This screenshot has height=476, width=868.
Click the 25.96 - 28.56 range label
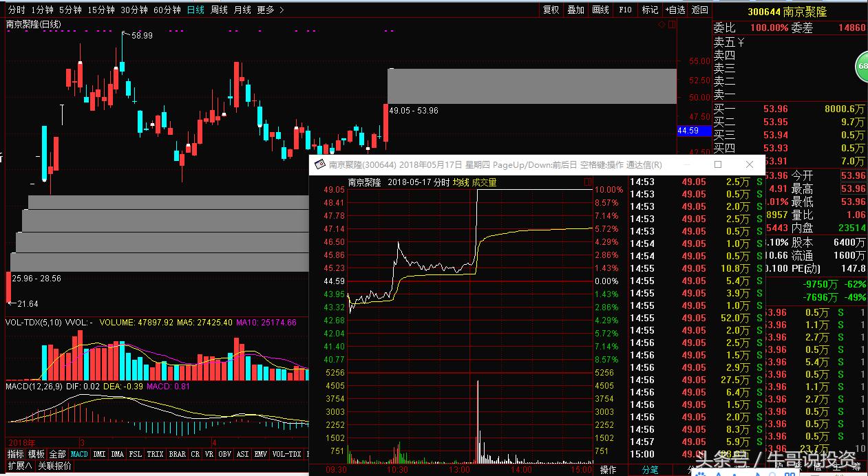click(x=36, y=279)
